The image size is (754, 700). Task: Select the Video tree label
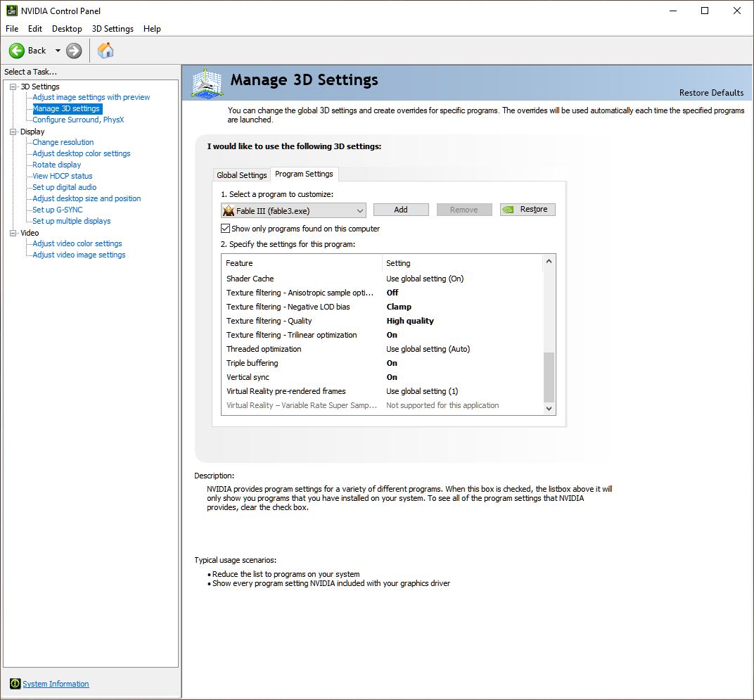click(30, 233)
